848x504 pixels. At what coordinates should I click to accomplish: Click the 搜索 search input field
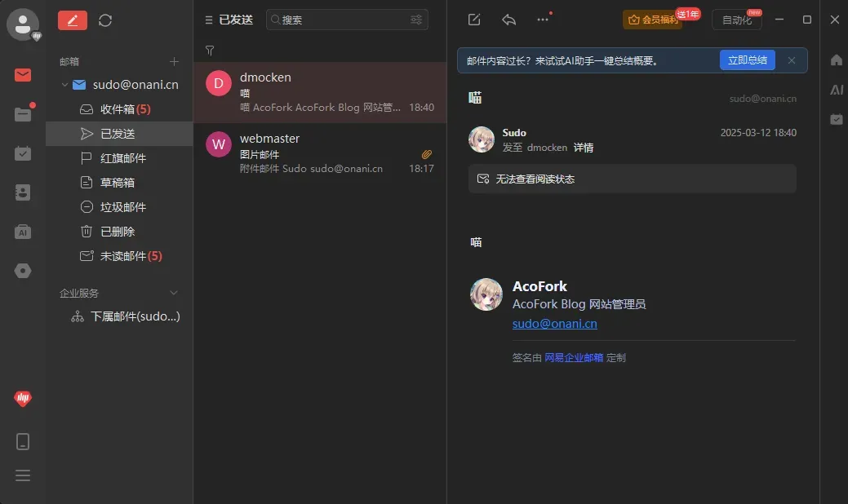click(343, 20)
